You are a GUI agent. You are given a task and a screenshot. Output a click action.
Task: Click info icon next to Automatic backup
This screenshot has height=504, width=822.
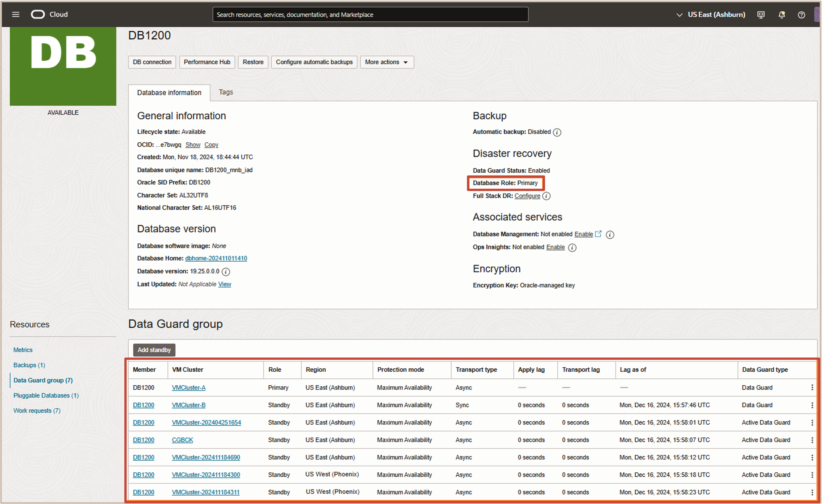(x=557, y=132)
